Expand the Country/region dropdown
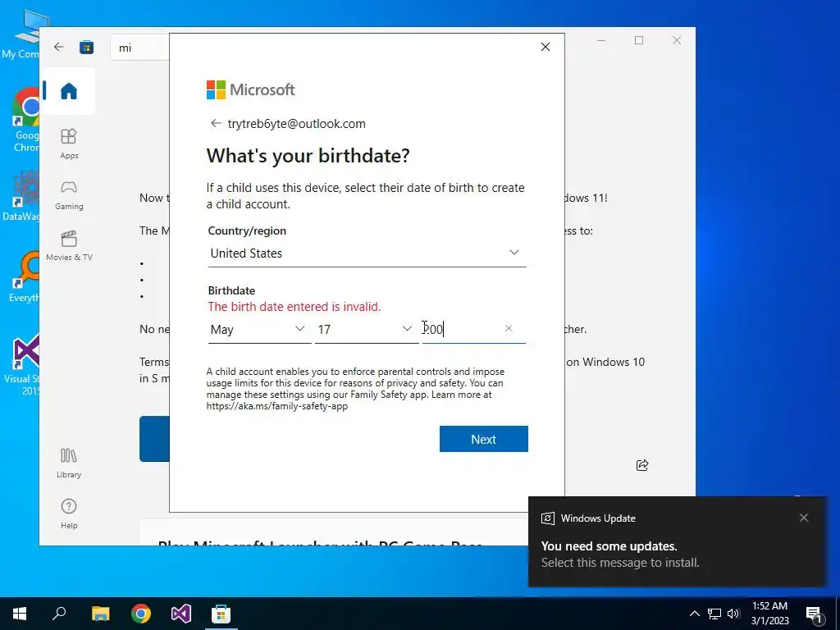The height and width of the screenshot is (630, 840). point(367,253)
